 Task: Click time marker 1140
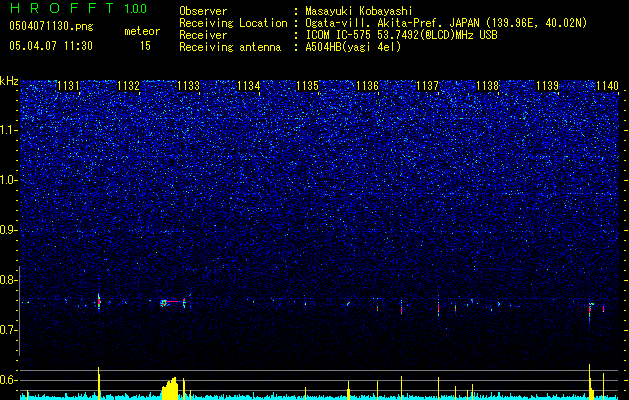point(607,85)
